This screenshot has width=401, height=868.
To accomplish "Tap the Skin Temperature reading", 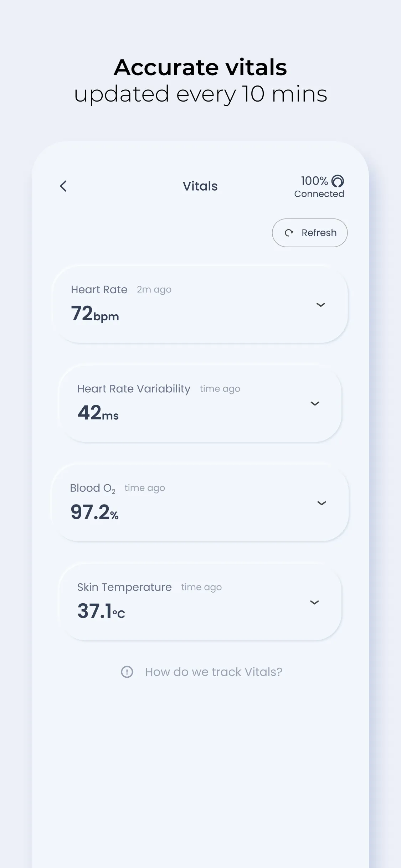I will [x=101, y=613].
